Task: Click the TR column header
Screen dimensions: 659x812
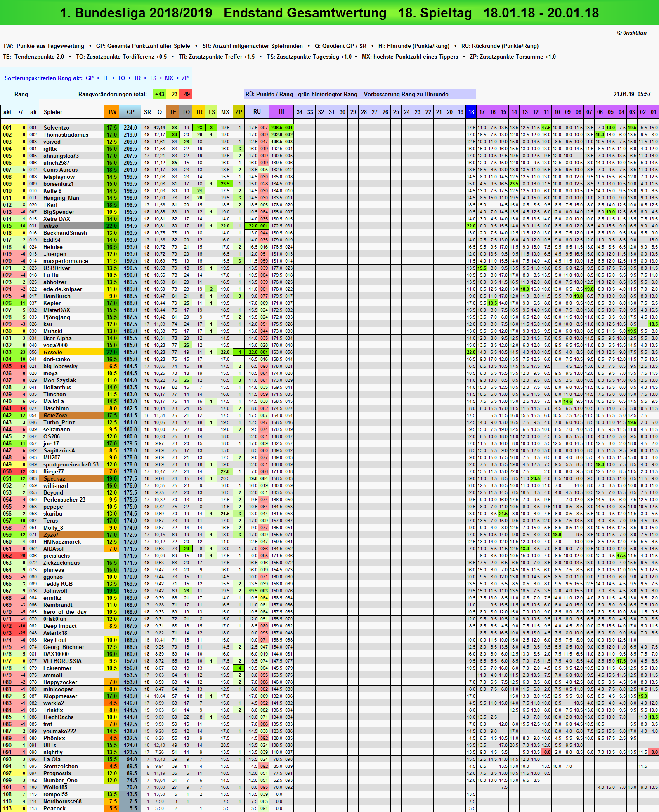Action: click(199, 112)
